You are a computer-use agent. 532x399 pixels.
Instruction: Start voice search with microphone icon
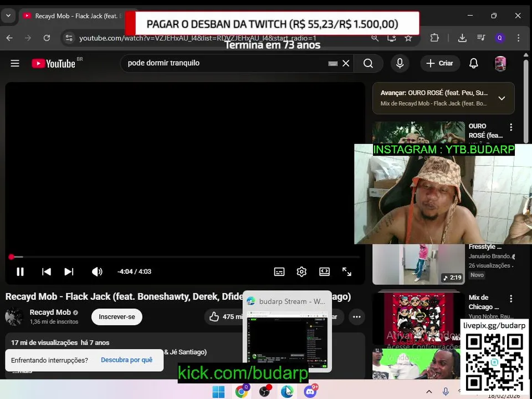click(x=400, y=63)
